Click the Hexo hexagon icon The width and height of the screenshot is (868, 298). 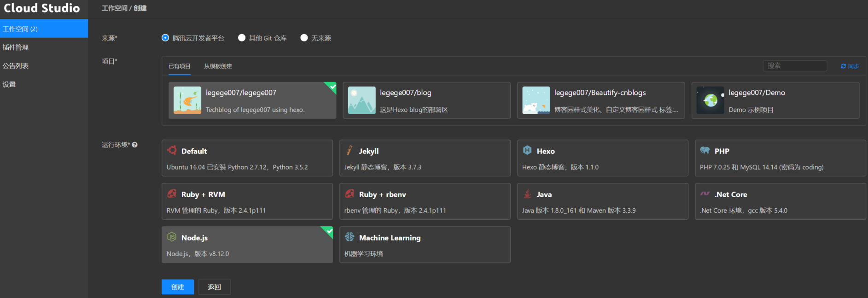(527, 150)
